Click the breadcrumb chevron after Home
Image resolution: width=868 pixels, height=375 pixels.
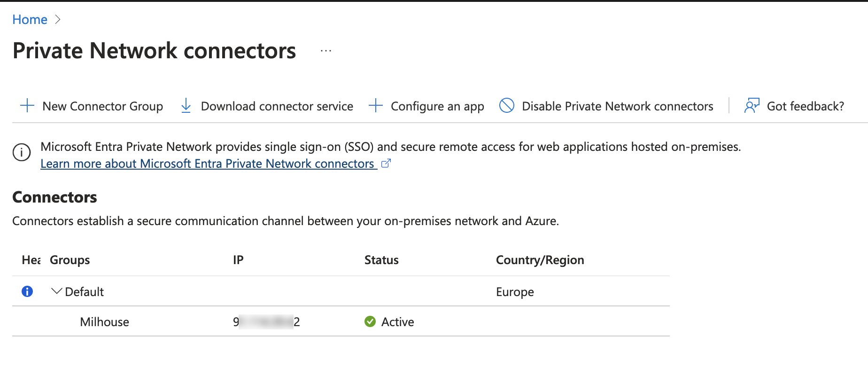click(x=58, y=19)
